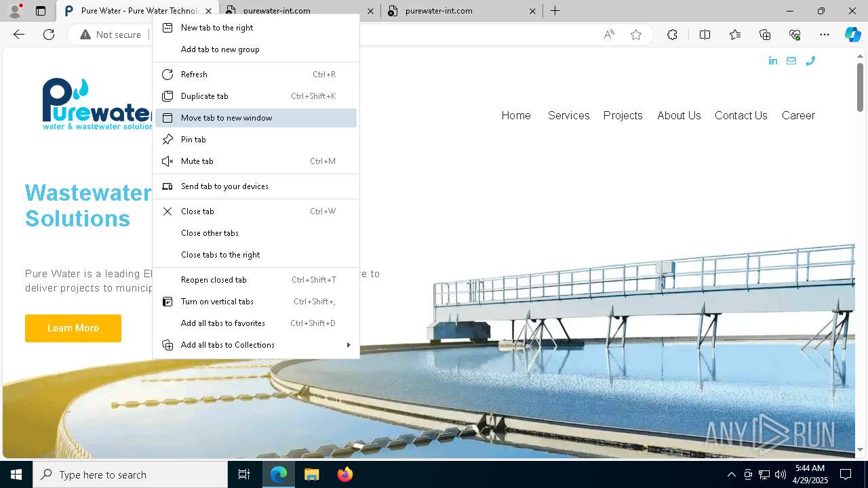The width and height of the screenshot is (868, 488).
Task: Click the phone icon on site header
Action: click(x=810, y=61)
